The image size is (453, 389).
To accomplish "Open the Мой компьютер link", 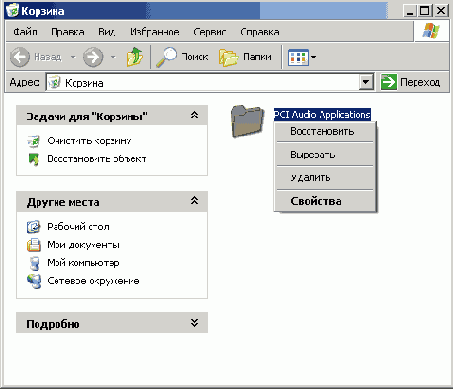I will (x=83, y=263).
